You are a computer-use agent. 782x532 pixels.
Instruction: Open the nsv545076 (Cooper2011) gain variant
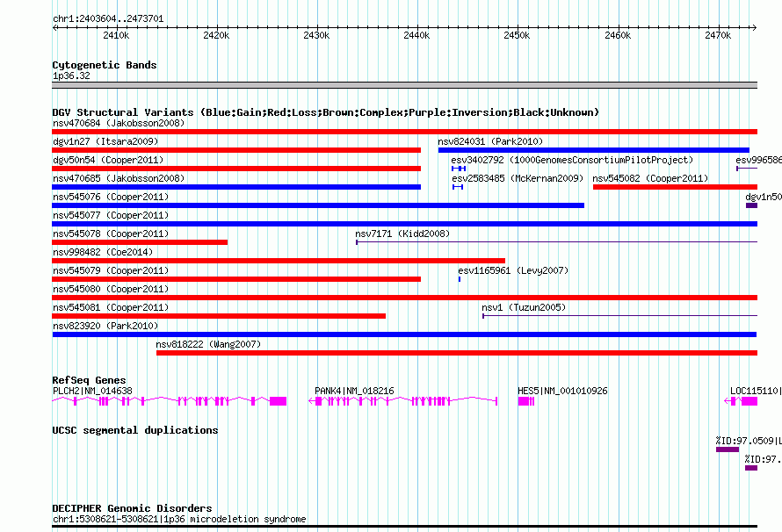click(318, 205)
